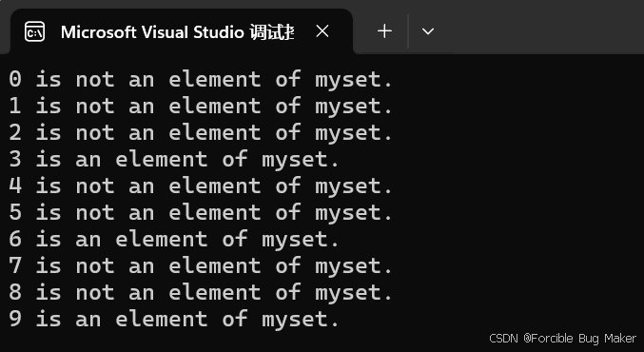Click the word "myset" in the first output line
This screenshot has width=644, height=352.
(348, 80)
